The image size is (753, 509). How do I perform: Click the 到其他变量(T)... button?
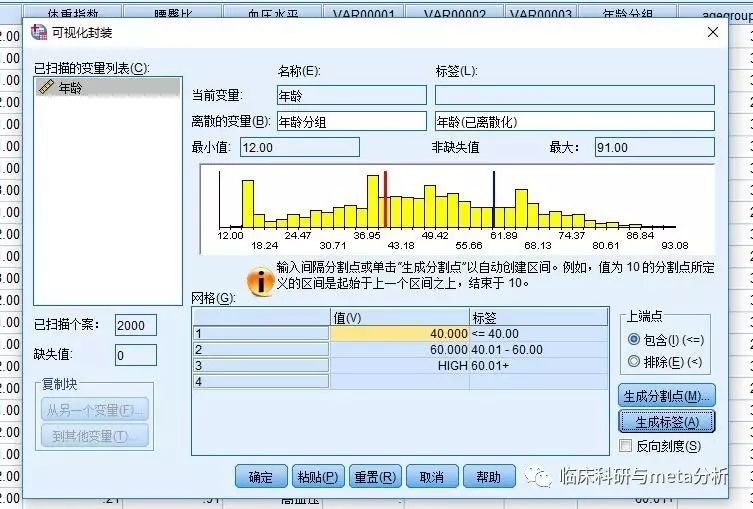click(95, 436)
